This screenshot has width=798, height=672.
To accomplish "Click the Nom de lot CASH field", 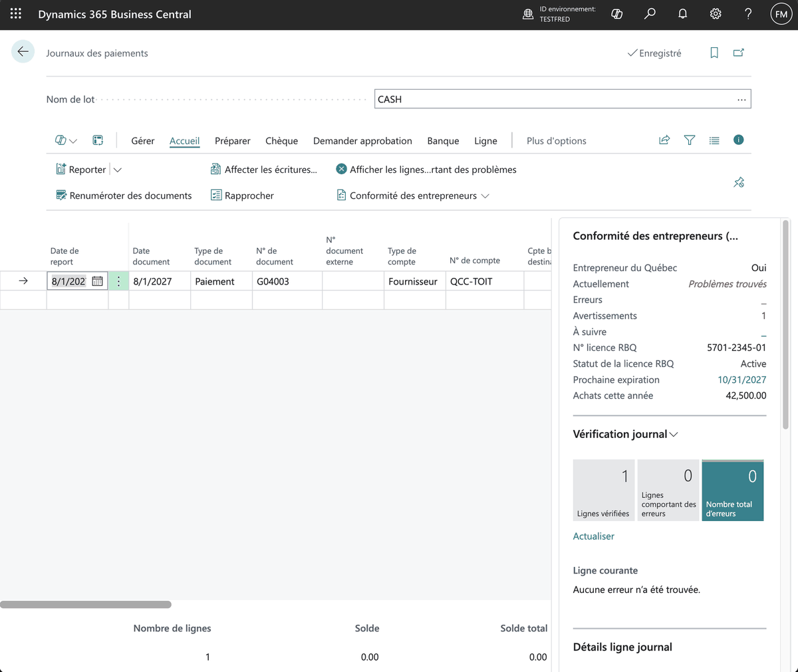I will tap(563, 99).
